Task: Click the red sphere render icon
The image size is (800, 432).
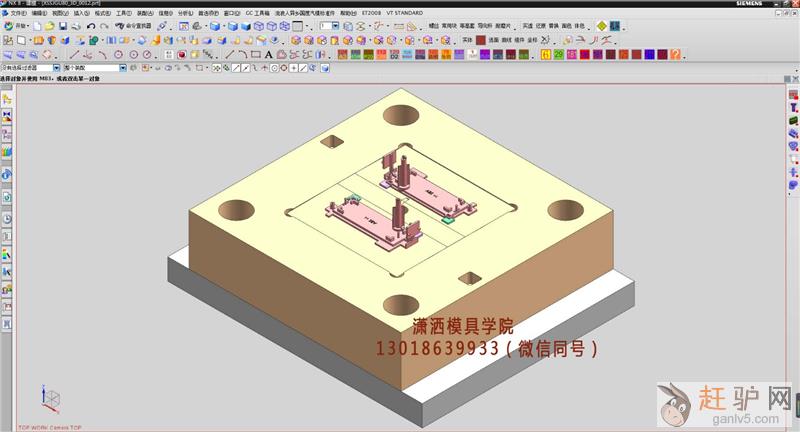Action: click(181, 54)
